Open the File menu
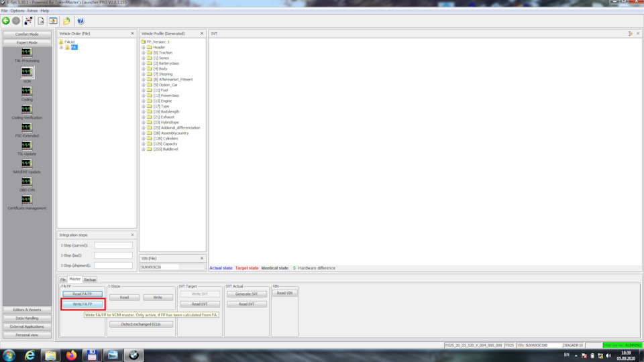Image resolution: width=644 pixels, height=362 pixels. (x=4, y=11)
